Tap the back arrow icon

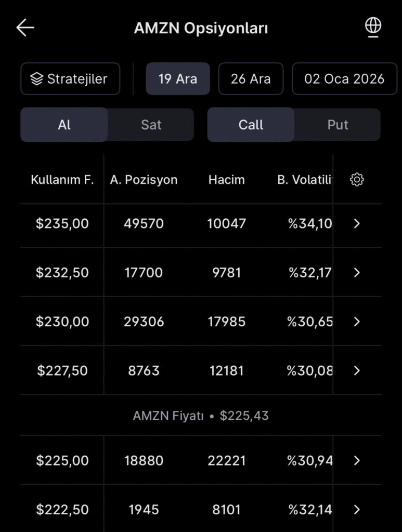tap(25, 28)
